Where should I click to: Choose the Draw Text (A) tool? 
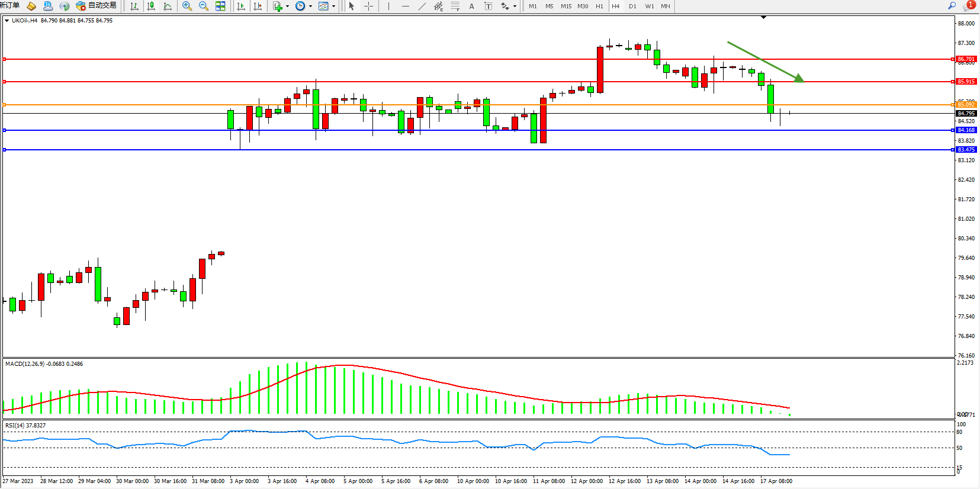pos(471,6)
